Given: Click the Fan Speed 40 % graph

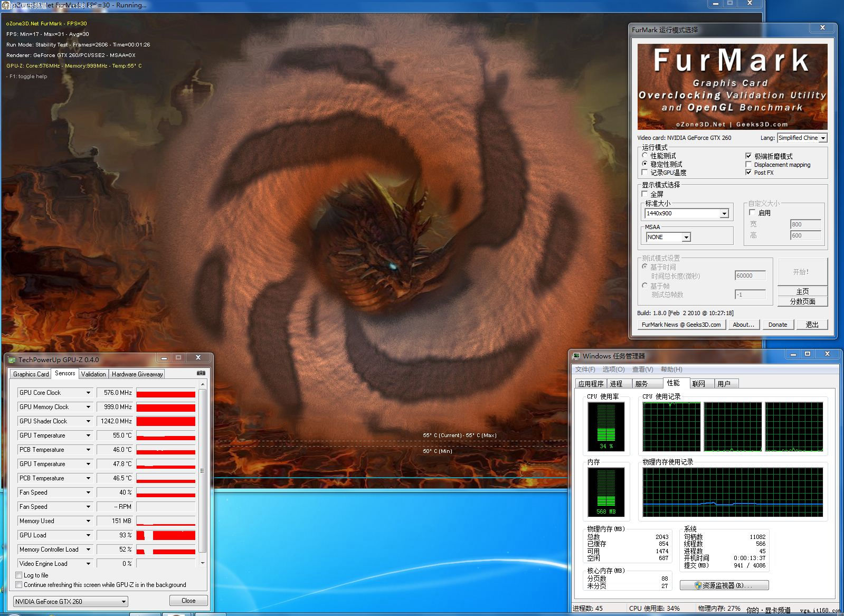Looking at the screenshot, I should pos(166,492).
